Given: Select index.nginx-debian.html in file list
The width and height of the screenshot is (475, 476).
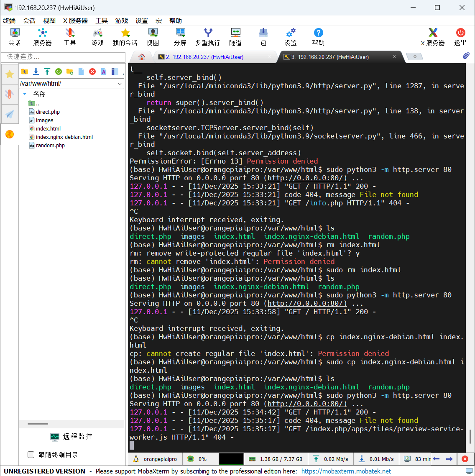Looking at the screenshot, I should pyautogui.click(x=61, y=137).
